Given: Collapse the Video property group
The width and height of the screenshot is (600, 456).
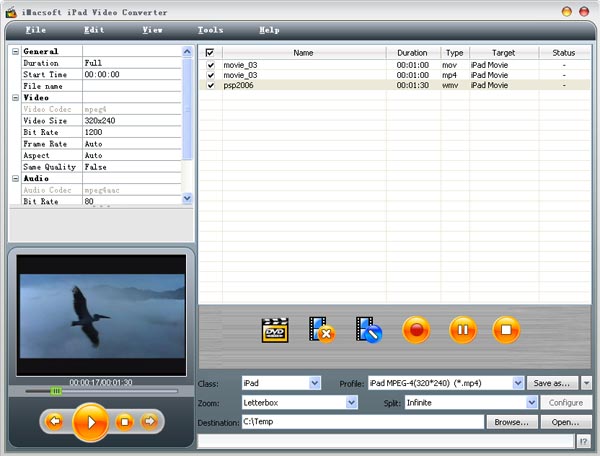Looking at the screenshot, I should (x=15, y=98).
